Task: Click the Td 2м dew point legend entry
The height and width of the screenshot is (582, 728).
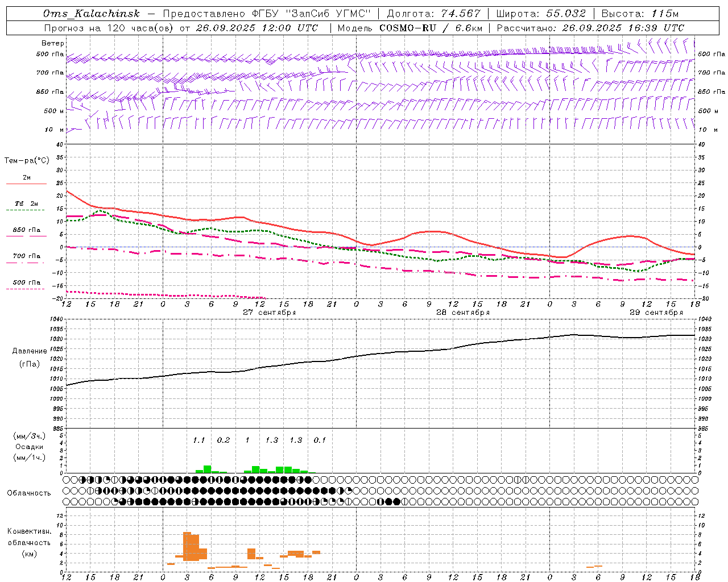Action: (26, 203)
